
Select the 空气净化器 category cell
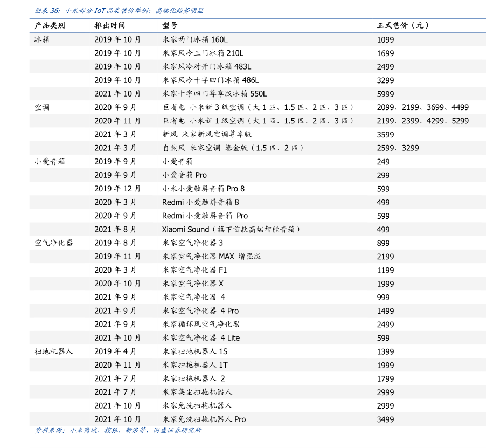(x=53, y=243)
